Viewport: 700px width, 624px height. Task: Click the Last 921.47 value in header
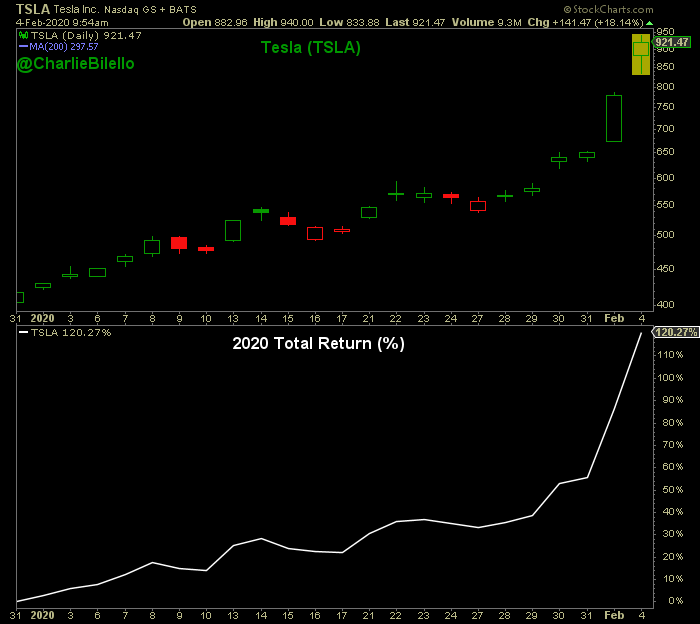(415, 22)
